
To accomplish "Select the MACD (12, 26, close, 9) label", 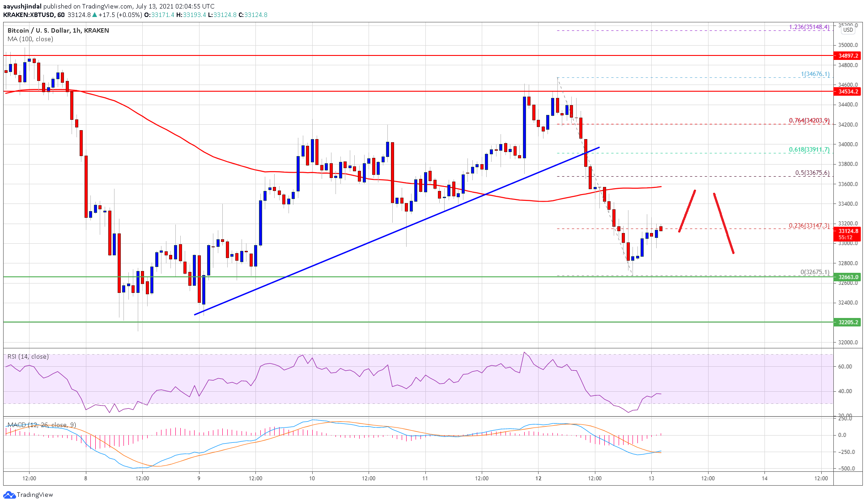I will pos(42,425).
